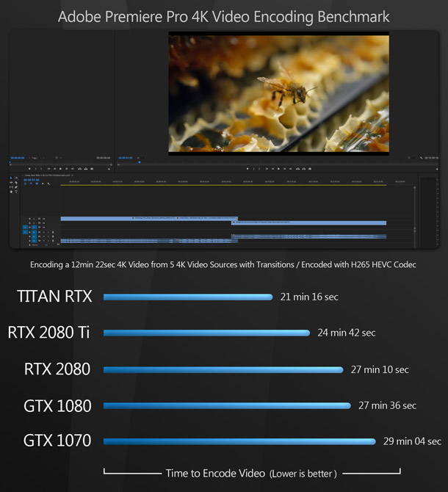Select the Razor tool in Tools panel
This screenshot has width=448, height=492.
pyautogui.click(x=16, y=183)
